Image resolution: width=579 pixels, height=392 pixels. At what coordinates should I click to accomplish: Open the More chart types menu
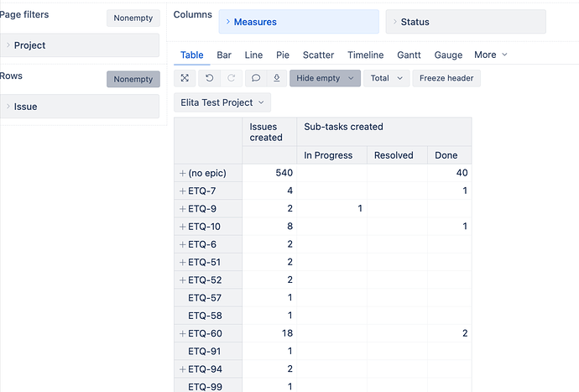(490, 55)
